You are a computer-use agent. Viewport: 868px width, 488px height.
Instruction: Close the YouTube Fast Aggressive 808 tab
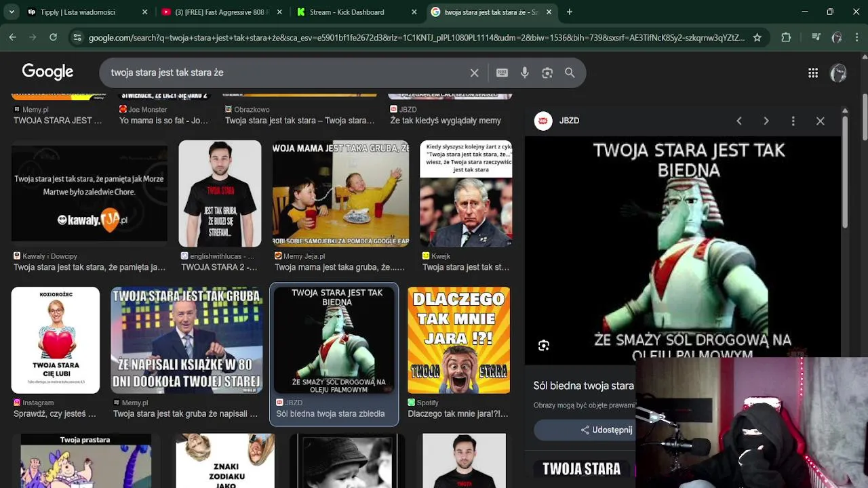tap(279, 12)
